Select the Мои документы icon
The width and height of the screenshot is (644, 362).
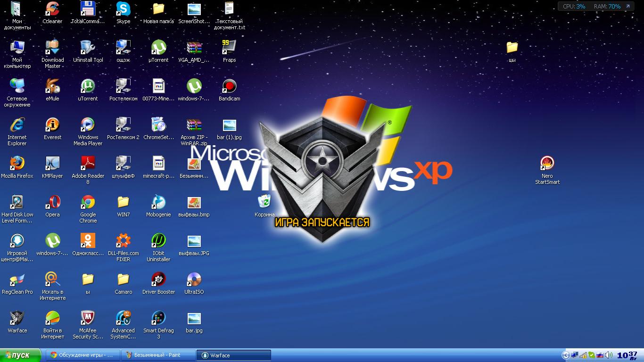[x=17, y=16]
